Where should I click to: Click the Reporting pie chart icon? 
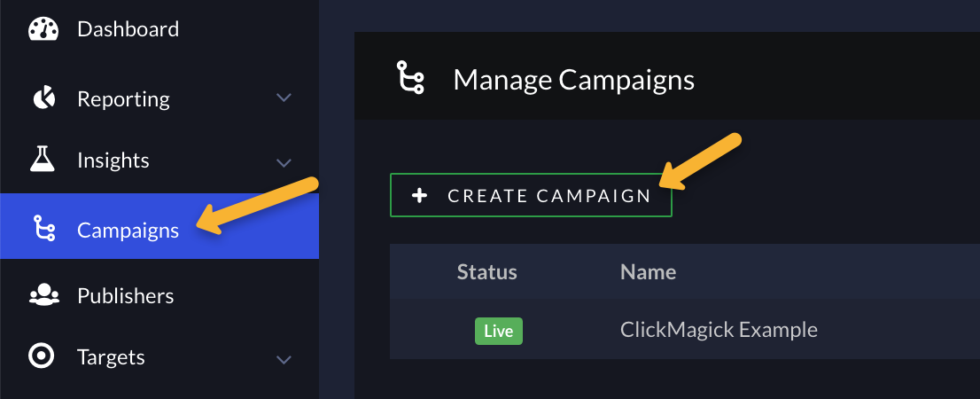pos(43,98)
